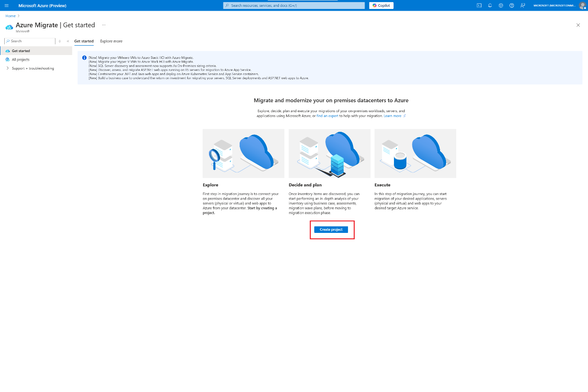This screenshot has width=588, height=392.
Task: Open the portal hamburger menu
Action: click(6, 6)
